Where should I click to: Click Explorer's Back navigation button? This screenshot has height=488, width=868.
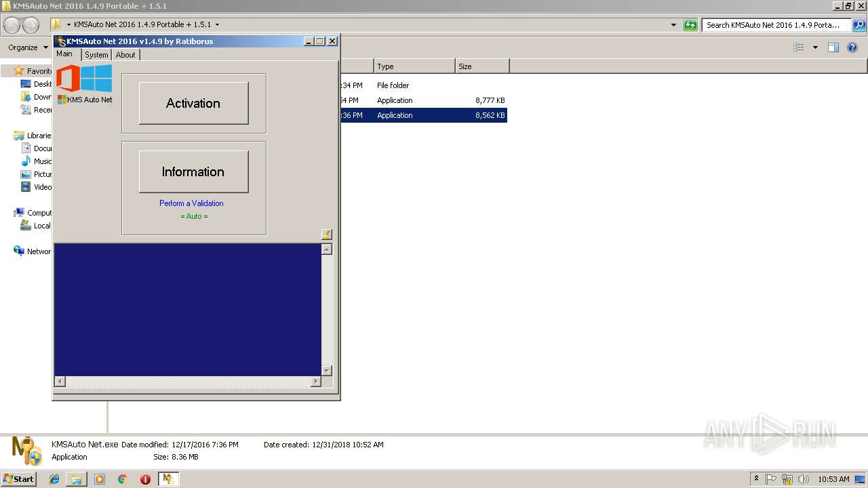pyautogui.click(x=12, y=25)
